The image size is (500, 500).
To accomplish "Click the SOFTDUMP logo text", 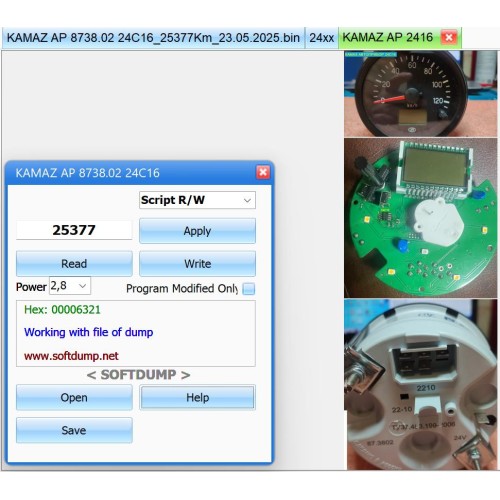I will 138,375.
